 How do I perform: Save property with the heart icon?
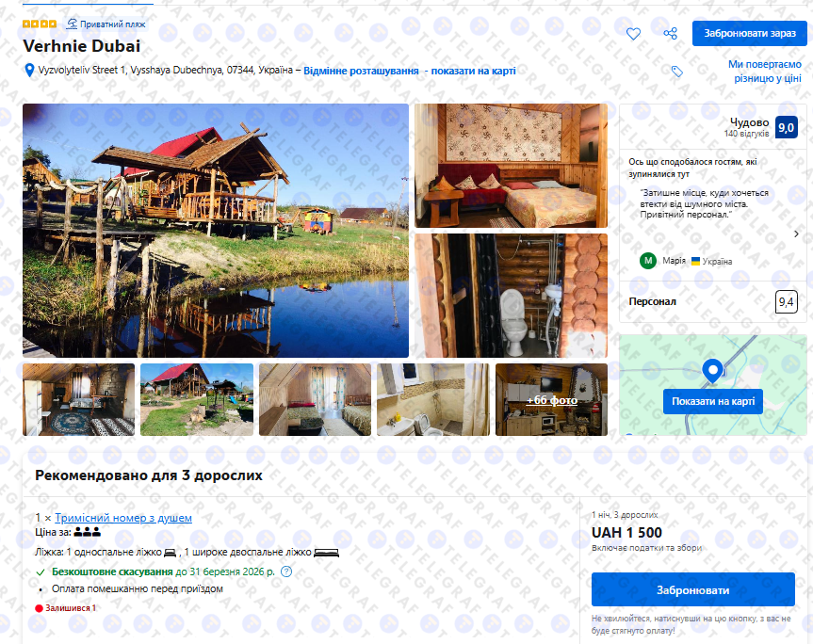633,34
